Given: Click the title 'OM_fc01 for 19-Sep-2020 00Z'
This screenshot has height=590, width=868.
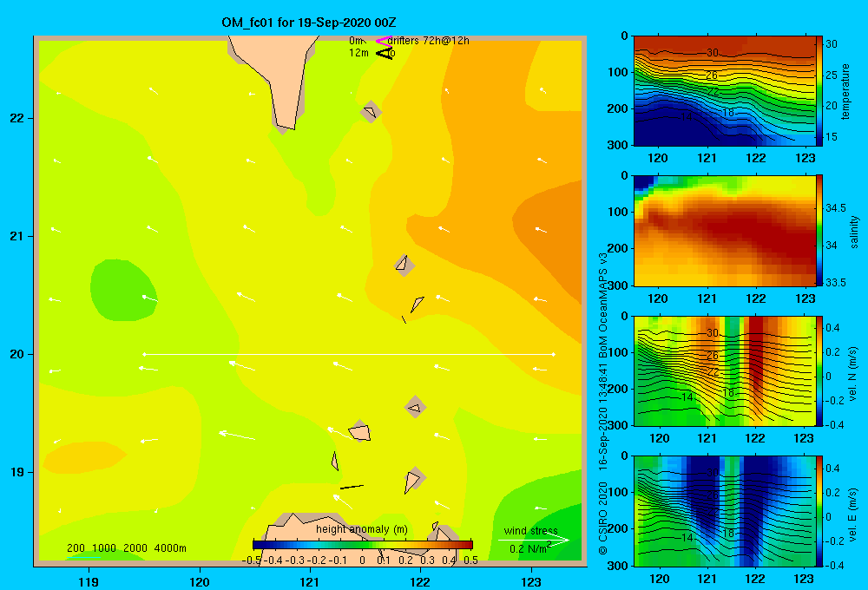Looking at the screenshot, I should tap(308, 23).
